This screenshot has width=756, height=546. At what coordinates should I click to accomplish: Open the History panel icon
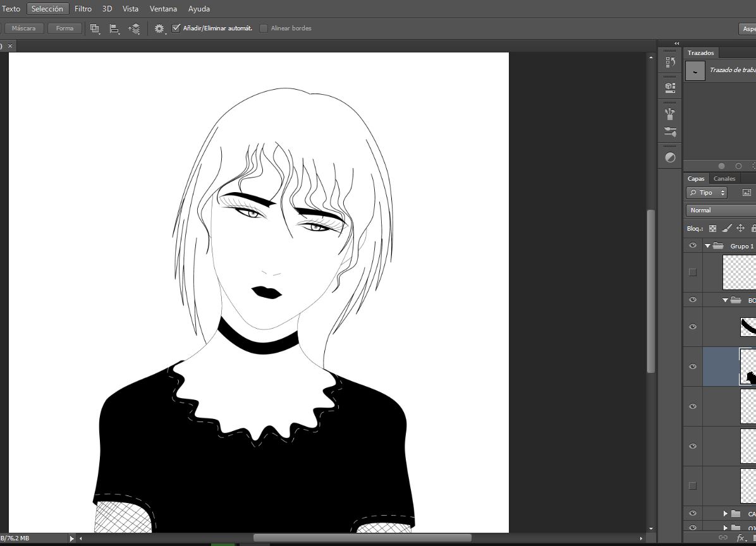pos(670,62)
